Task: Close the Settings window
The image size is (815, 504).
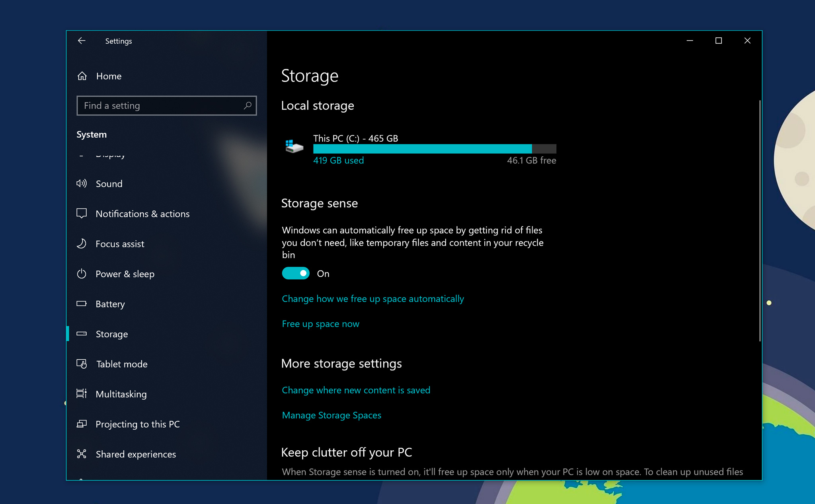Action: tap(747, 41)
